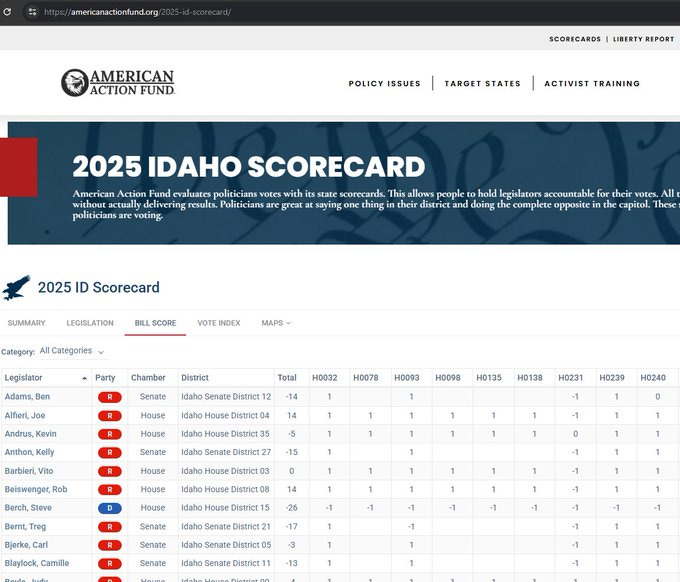This screenshot has width=680, height=582.
Task: Click the browser reload icon
Action: pyautogui.click(x=7, y=12)
